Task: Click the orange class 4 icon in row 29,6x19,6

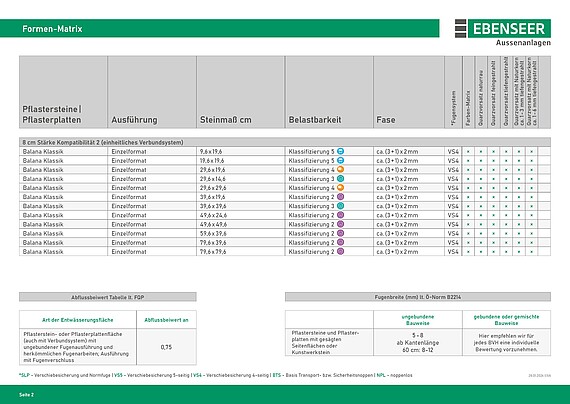Action: tap(340, 169)
